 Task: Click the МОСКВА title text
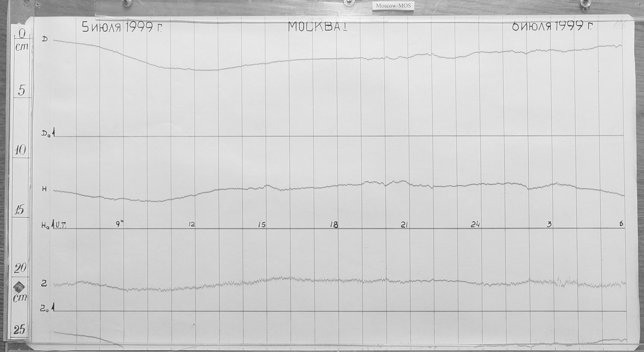317,27
